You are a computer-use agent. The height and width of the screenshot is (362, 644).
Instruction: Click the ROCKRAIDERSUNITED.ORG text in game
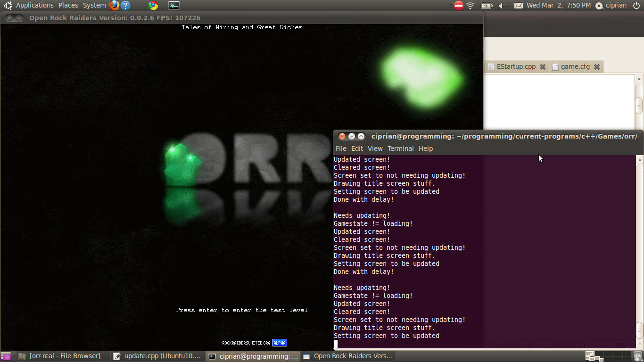tap(246, 343)
